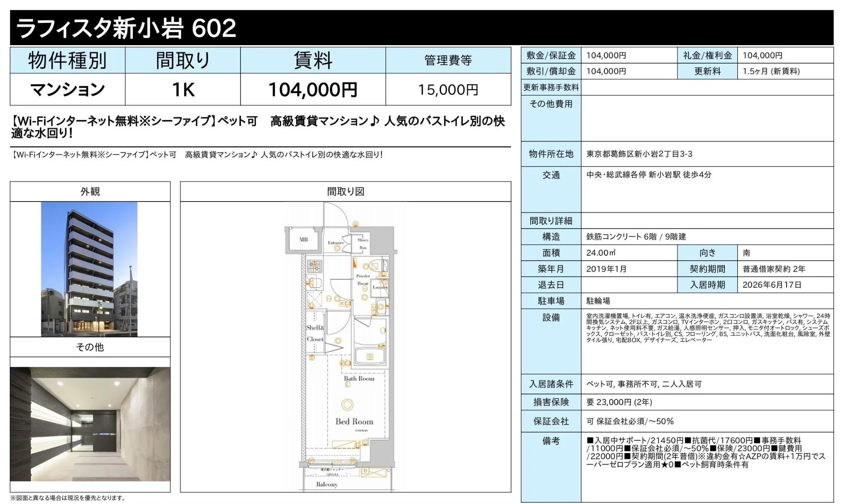Click the 設備 equipment list text

coord(708,328)
